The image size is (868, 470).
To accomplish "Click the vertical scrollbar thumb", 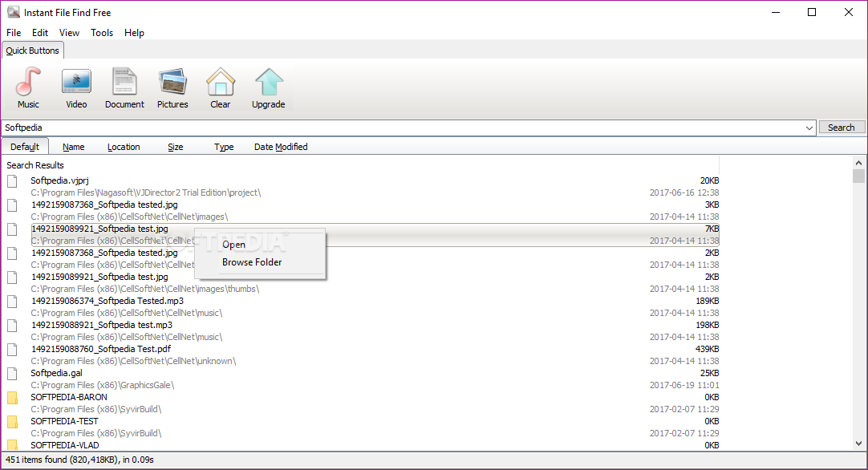I will pos(858,176).
